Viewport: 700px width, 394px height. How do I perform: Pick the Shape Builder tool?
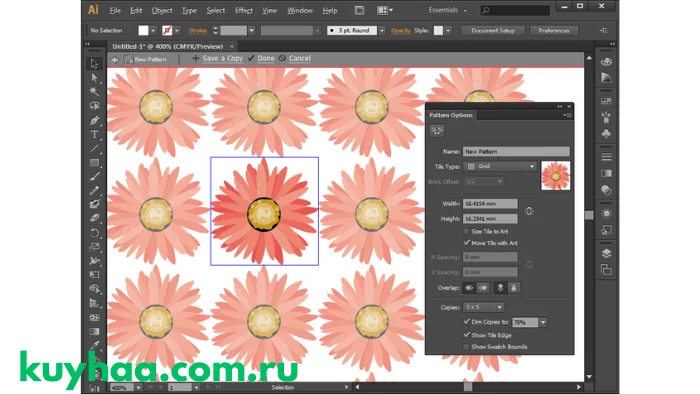(x=94, y=289)
